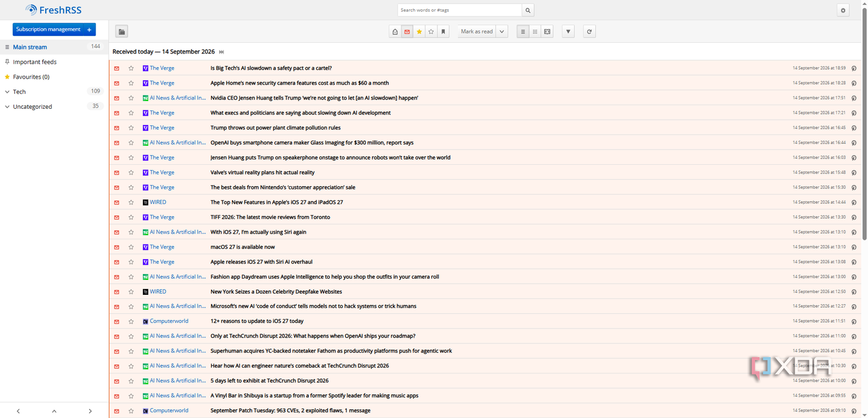Click the search words or #tags field
The height and width of the screenshot is (418, 868).
[459, 10]
